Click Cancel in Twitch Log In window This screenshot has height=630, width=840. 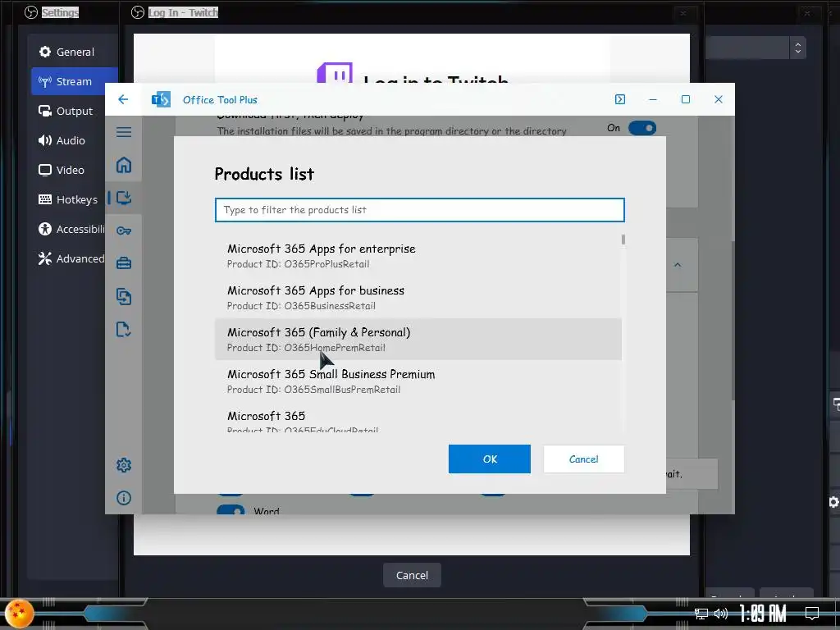click(412, 575)
